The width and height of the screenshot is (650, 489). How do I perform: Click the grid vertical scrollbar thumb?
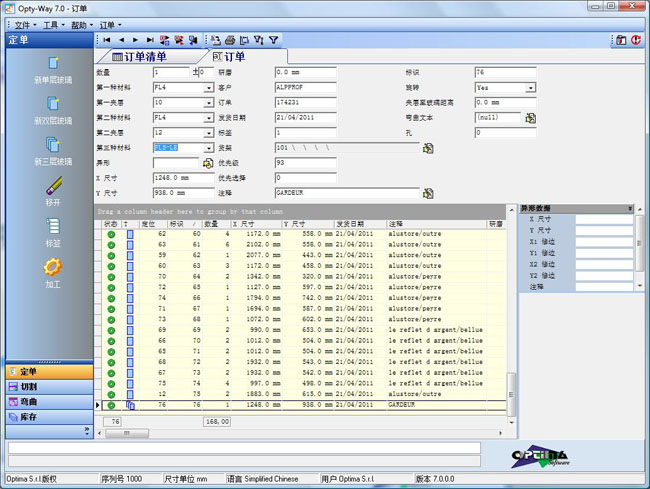511,395
